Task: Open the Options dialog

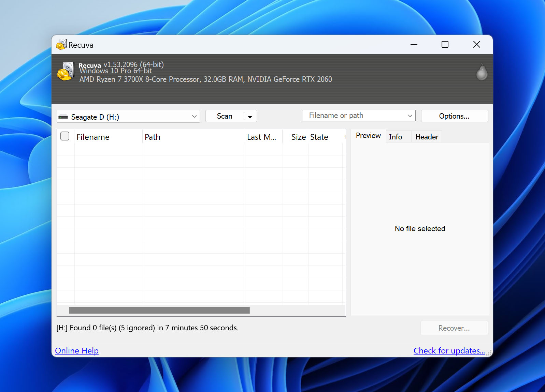Action: click(455, 116)
